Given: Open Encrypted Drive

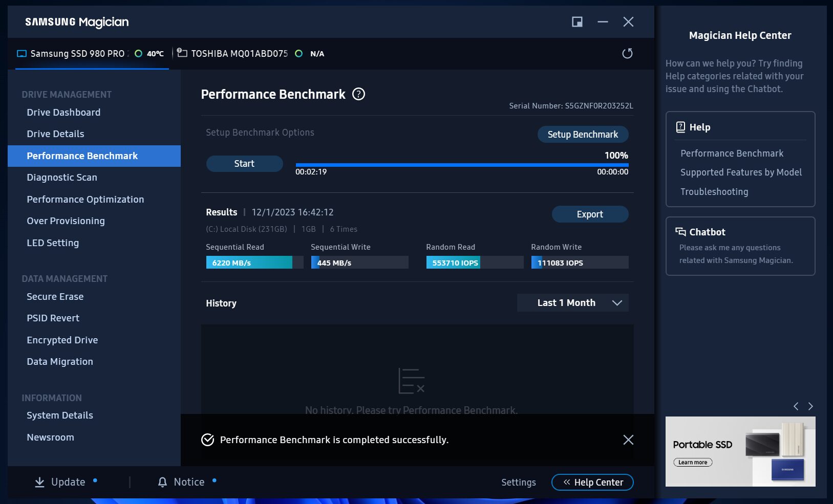Looking at the screenshot, I should pyautogui.click(x=62, y=340).
